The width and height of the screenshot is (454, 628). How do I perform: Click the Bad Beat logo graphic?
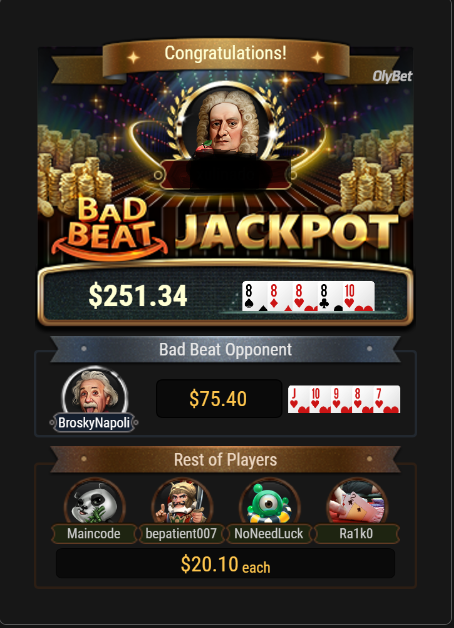point(110,227)
